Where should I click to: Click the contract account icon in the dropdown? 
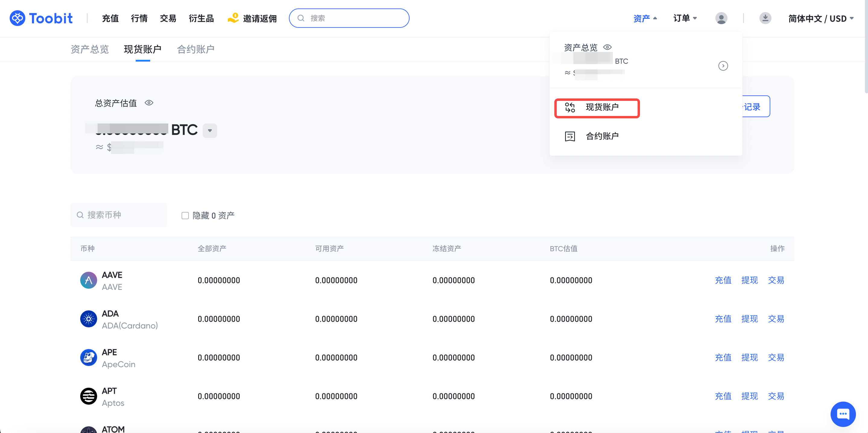(x=570, y=136)
